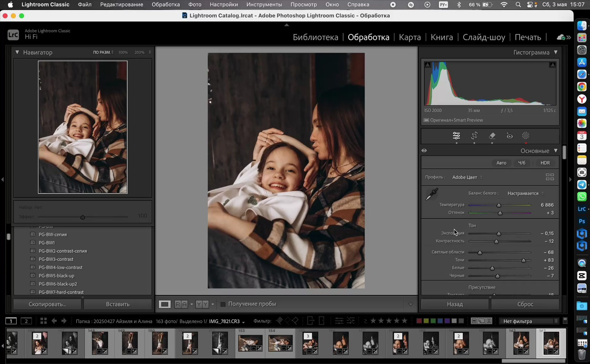Open the Инструменты menu
This screenshot has height=364, width=590.
click(x=264, y=5)
